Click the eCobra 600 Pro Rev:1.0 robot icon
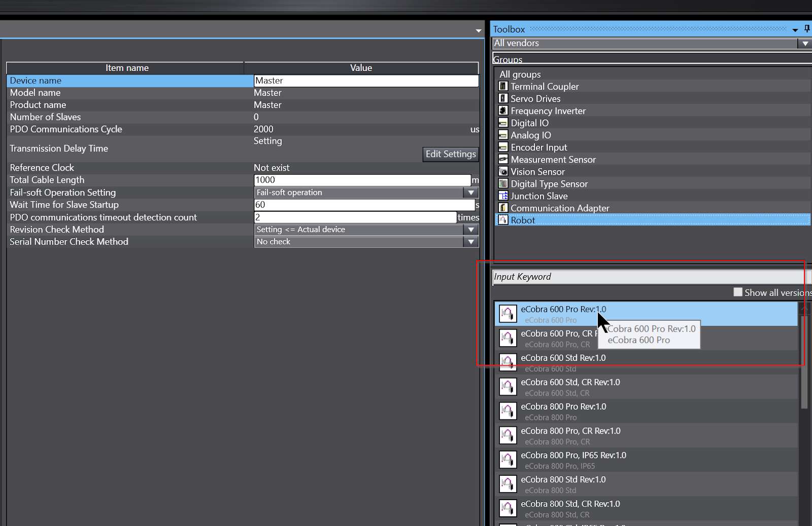 [507, 314]
